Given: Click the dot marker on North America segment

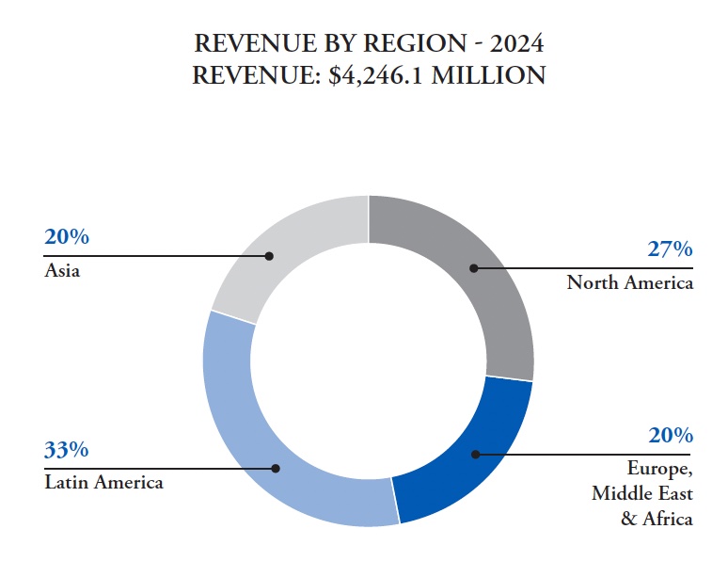Looking at the screenshot, I should pyautogui.click(x=474, y=268).
